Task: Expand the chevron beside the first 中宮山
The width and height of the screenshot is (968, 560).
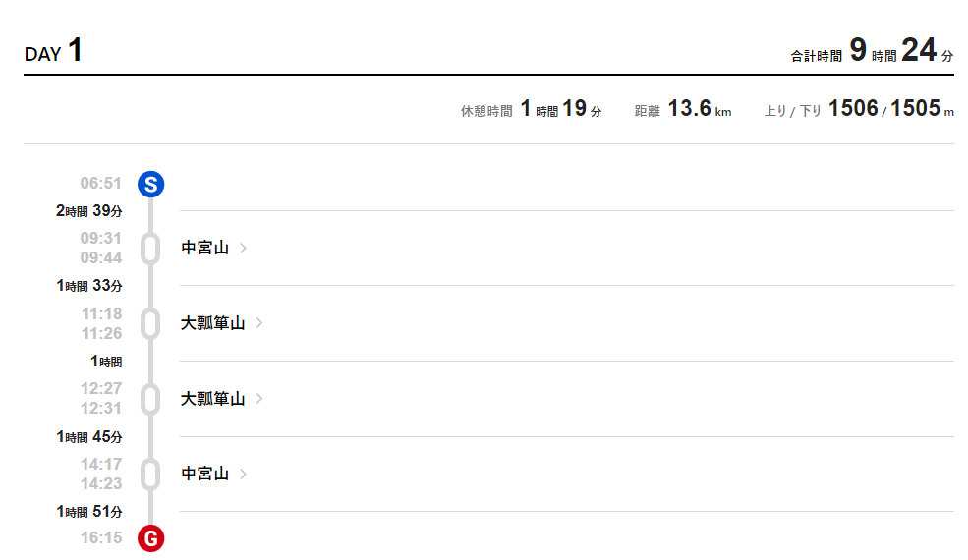Action: click(244, 249)
